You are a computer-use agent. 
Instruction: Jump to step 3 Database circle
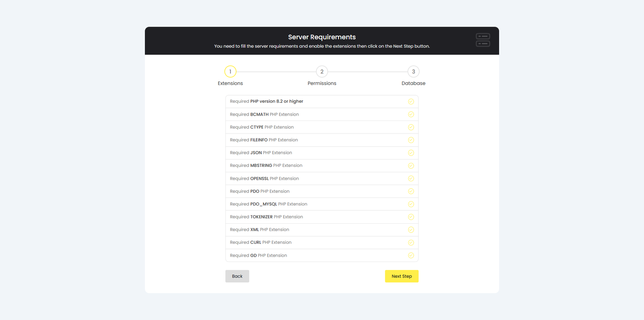[x=413, y=72]
